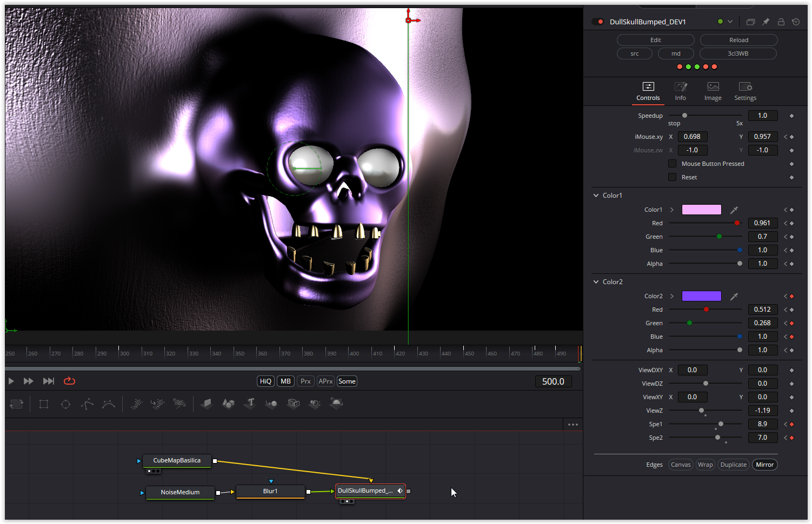Viewport: 812px width, 524px height.
Task: Pick Color1 with its eyedropper icon
Action: (734, 210)
